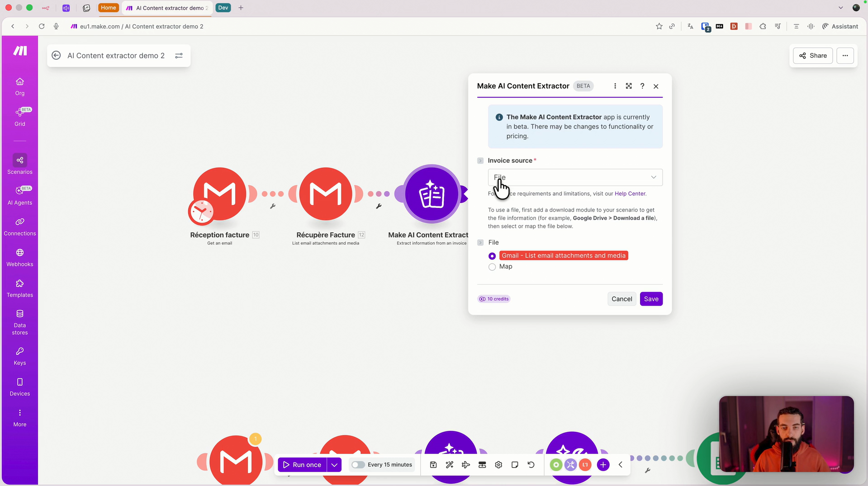This screenshot has height=486, width=868.
Task: Click the save icon in the bottom toolbar
Action: pyautogui.click(x=433, y=464)
